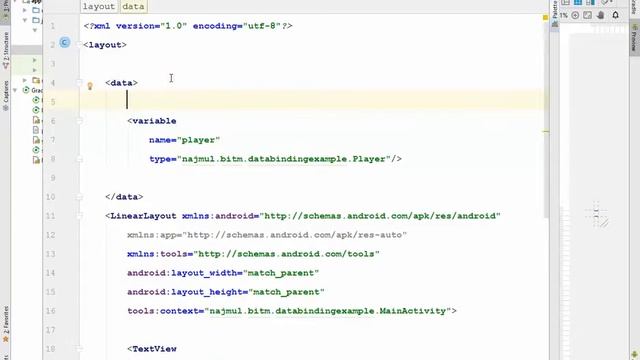Fold the <layout> tag at line 2
This screenshot has width=640, height=360.
click(x=80, y=45)
